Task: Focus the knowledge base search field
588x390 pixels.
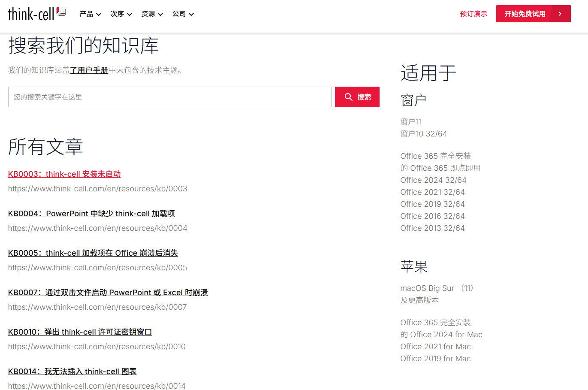Action: click(170, 97)
